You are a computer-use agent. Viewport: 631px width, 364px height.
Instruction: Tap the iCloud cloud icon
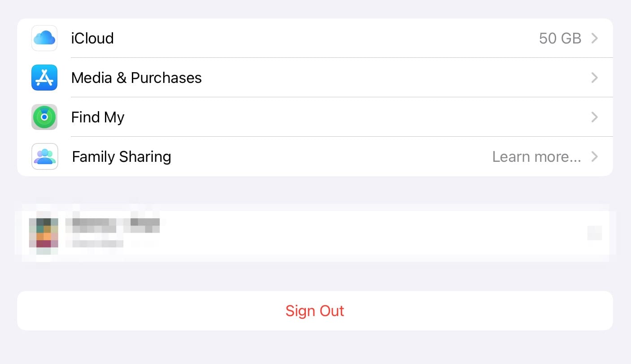(x=44, y=38)
